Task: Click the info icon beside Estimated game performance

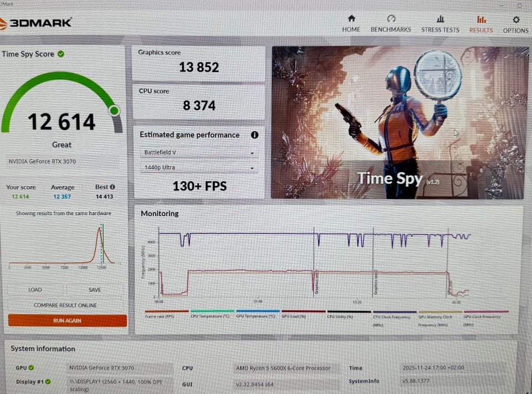Action: [x=254, y=135]
